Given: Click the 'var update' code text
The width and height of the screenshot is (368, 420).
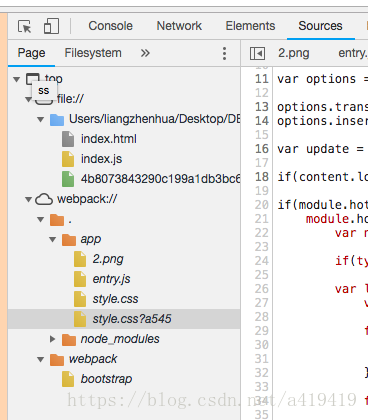Looking at the screenshot, I should click(x=313, y=149).
